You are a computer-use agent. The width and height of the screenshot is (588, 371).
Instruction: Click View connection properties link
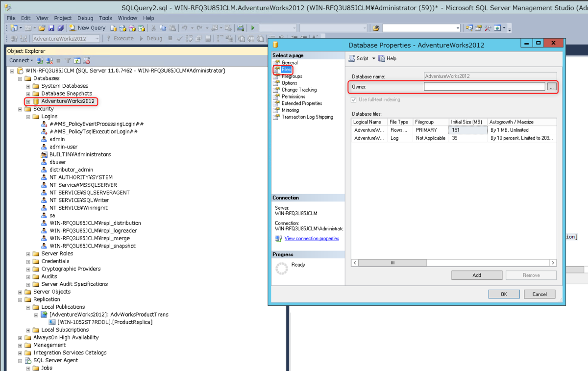tap(312, 239)
